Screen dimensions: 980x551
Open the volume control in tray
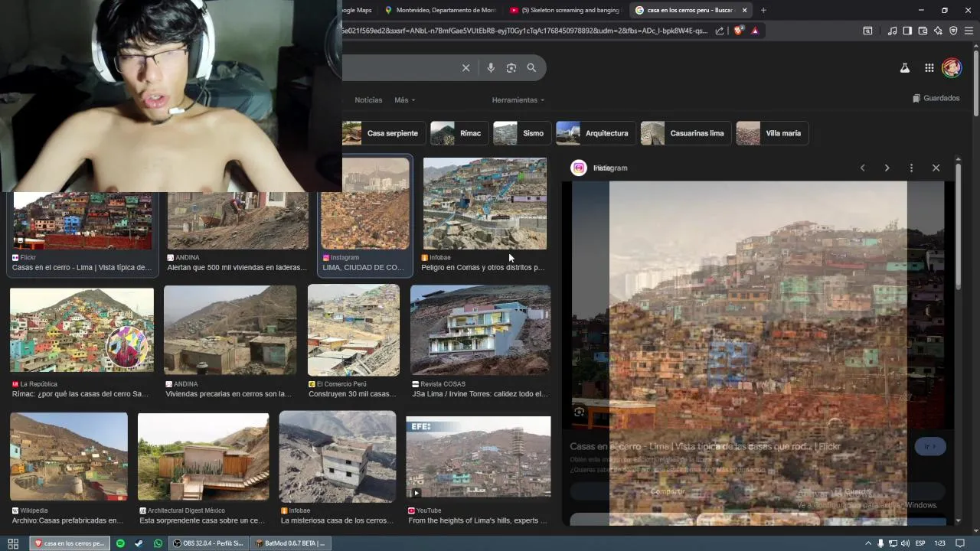point(905,543)
